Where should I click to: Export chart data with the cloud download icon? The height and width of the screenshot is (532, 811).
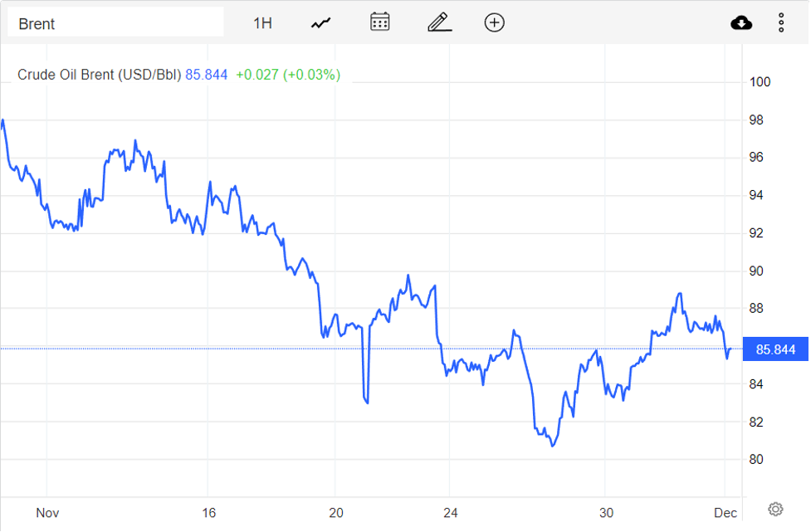point(740,22)
